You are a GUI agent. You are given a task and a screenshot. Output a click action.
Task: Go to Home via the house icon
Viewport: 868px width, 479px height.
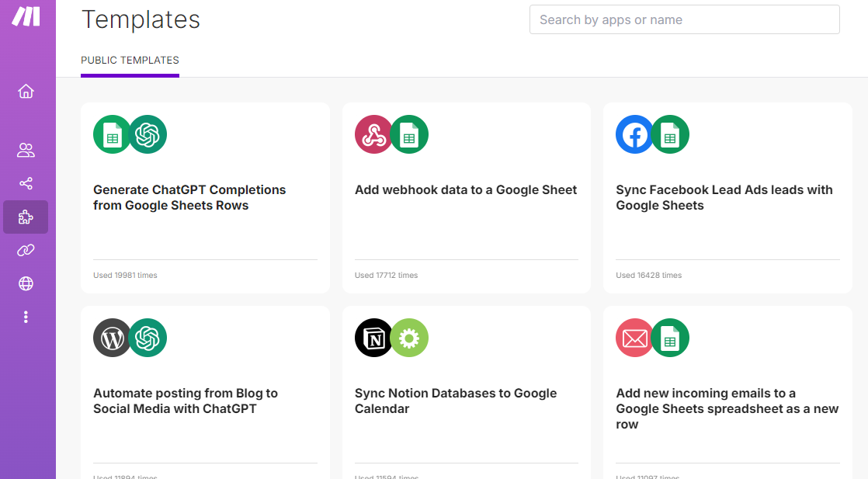26,92
